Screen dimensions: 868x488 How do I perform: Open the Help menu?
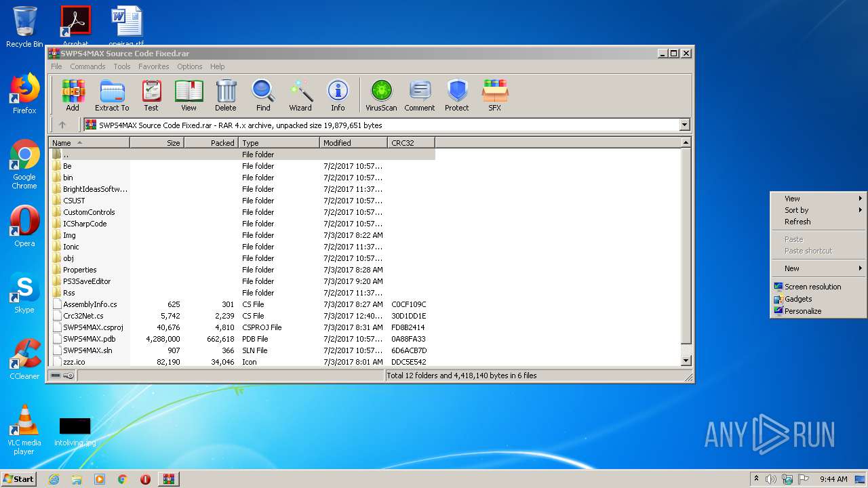[x=217, y=66]
